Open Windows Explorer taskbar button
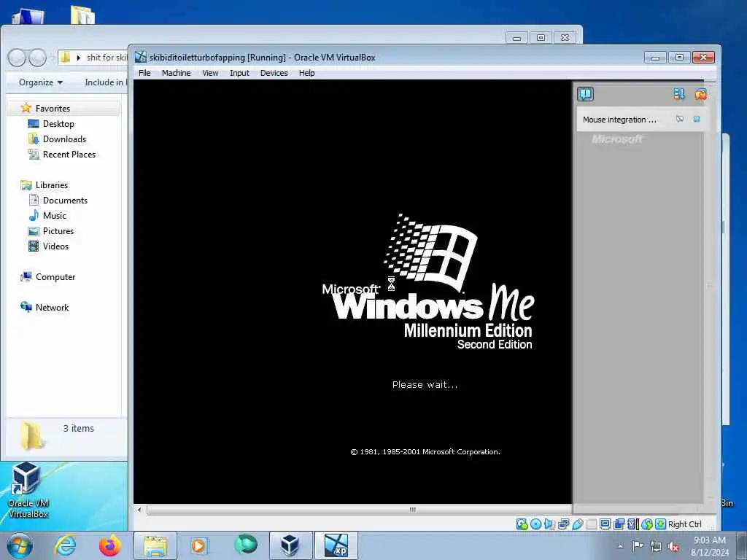Screen dimensions: 747x560 pyautogui.click(x=155, y=545)
